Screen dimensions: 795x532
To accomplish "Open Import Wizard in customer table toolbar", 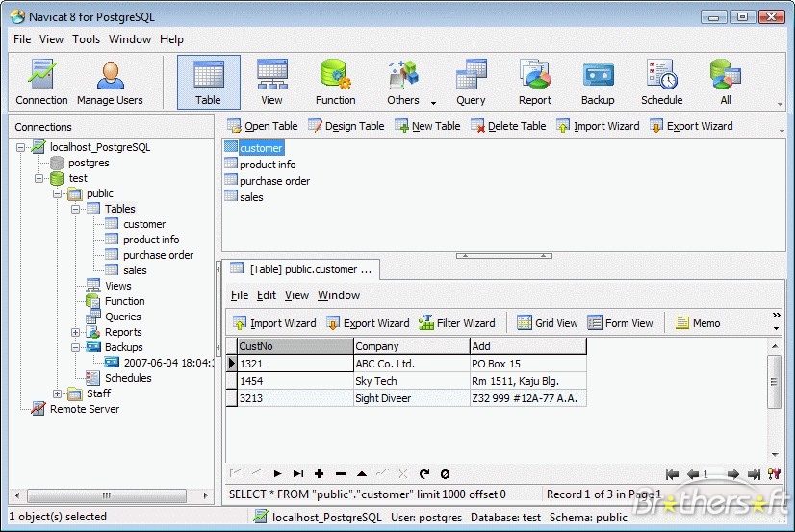I will coord(274,323).
